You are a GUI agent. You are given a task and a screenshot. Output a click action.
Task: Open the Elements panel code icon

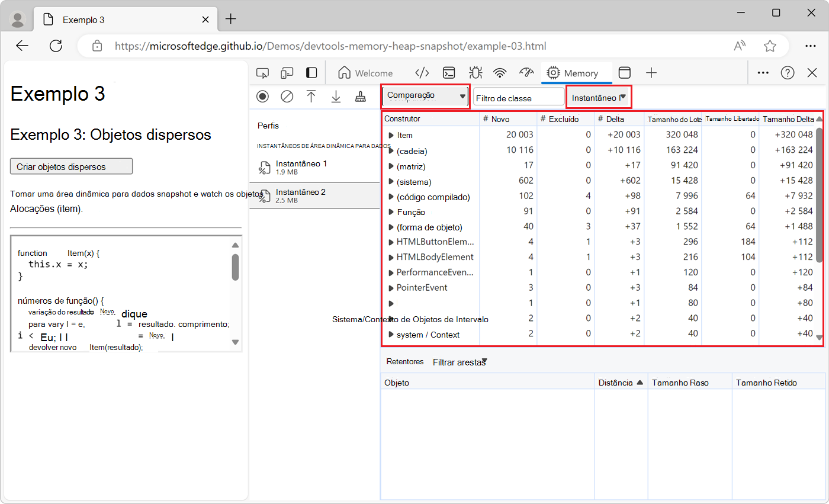422,73
